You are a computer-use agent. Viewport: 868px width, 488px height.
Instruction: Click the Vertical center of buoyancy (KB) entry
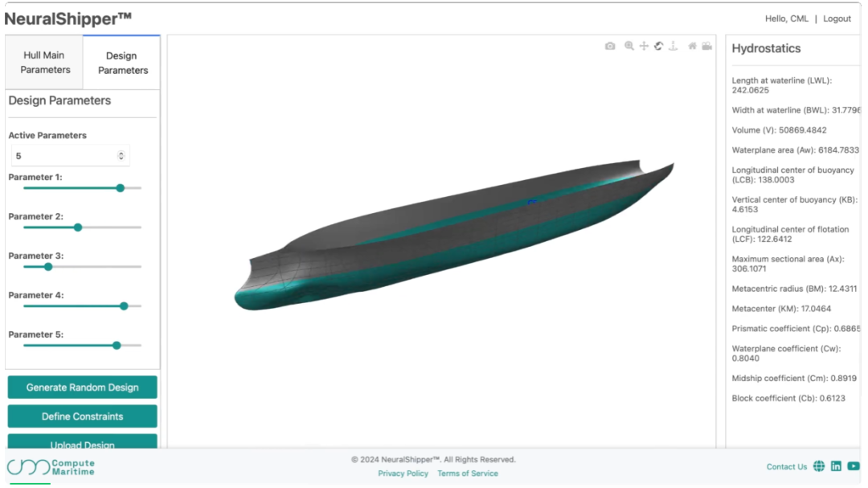point(794,204)
